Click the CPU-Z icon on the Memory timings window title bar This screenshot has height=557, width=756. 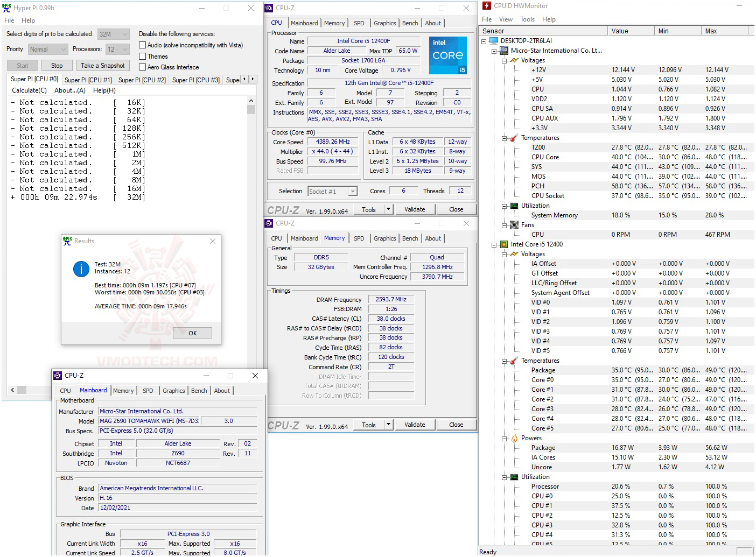click(x=269, y=223)
